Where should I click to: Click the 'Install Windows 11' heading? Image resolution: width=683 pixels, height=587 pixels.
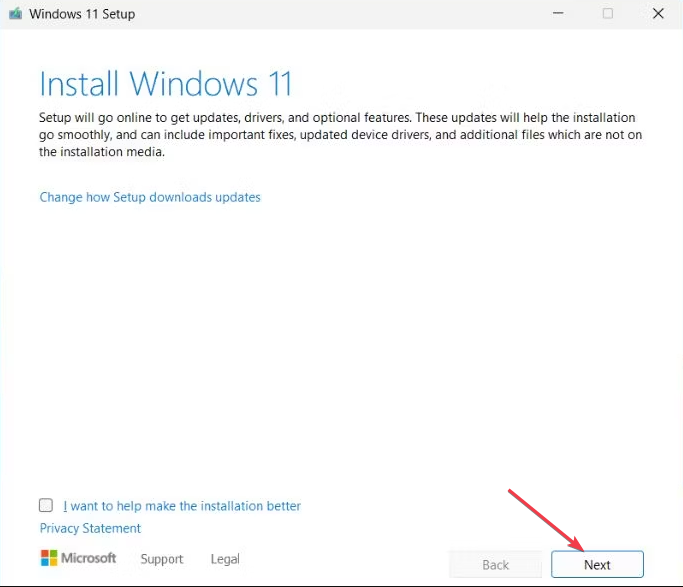(x=166, y=84)
